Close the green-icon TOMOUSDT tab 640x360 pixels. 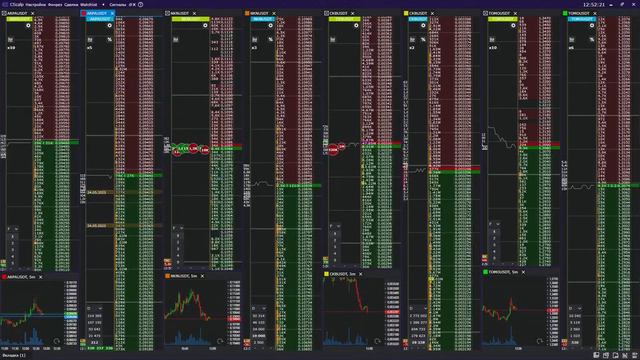click(595, 13)
